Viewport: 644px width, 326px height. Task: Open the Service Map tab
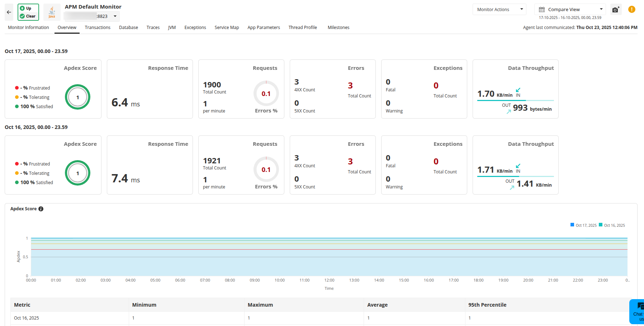227,28
